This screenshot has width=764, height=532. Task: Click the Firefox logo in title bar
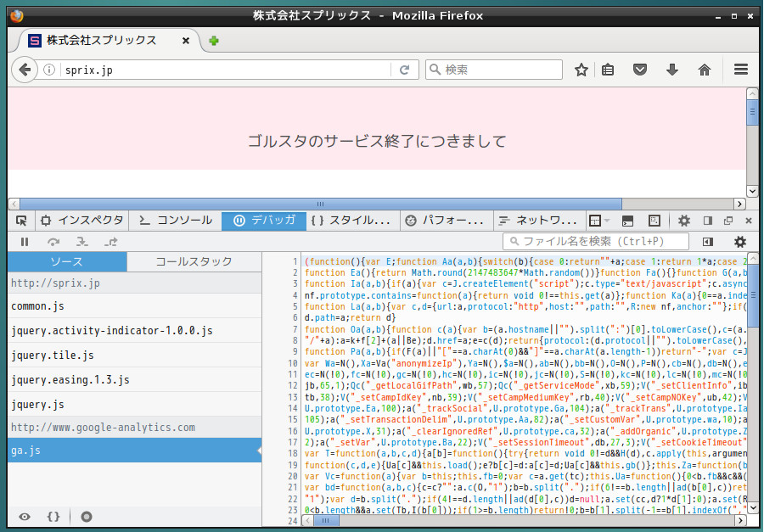[x=17, y=15]
